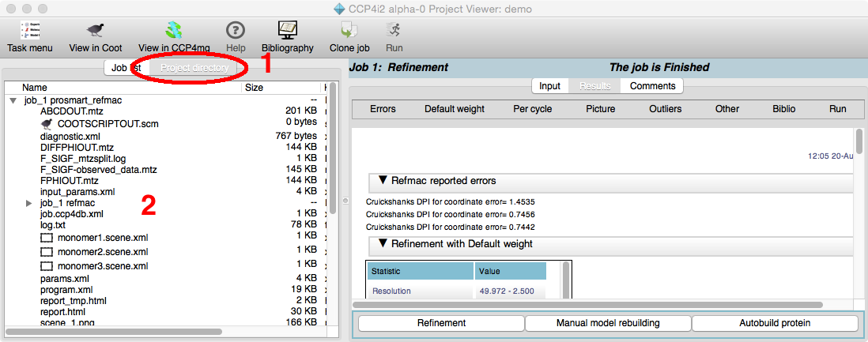Switch to the Input tab
The image size is (868, 342).
[549, 85]
